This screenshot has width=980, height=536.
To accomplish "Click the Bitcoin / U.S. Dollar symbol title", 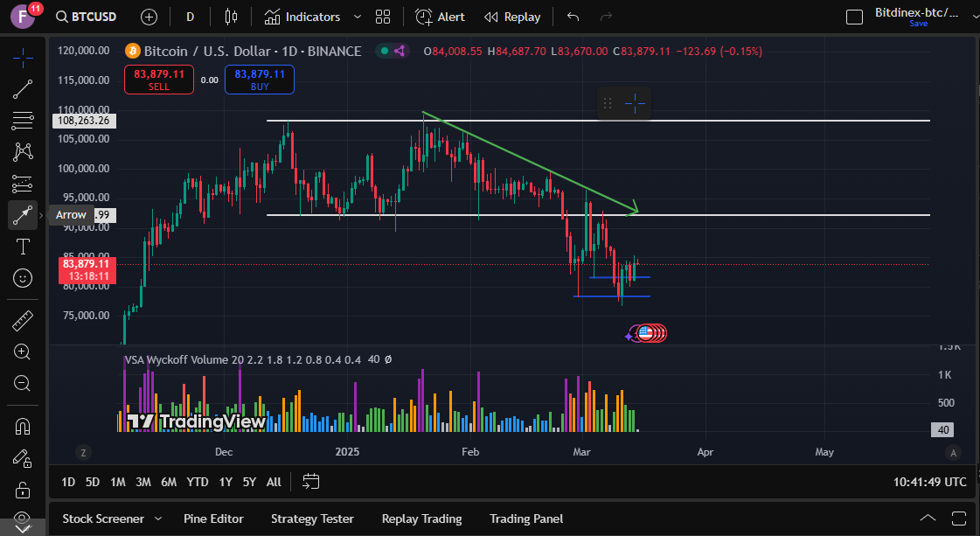I will click(253, 52).
